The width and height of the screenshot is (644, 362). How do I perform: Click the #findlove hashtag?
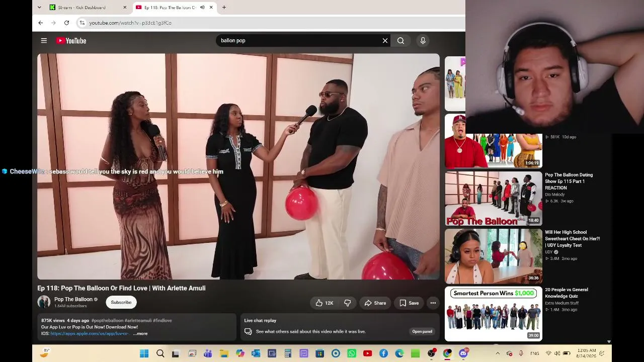[163, 320]
